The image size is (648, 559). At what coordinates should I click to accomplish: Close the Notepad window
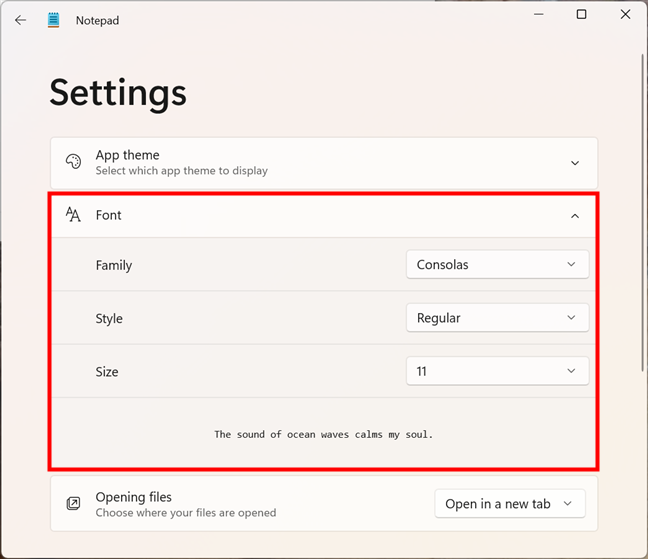[x=626, y=15]
